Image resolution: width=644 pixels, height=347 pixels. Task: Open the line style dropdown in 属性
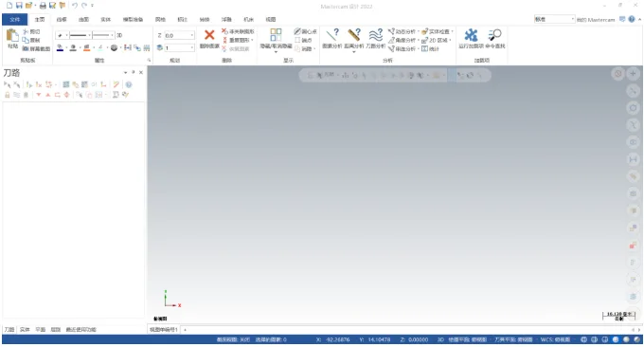click(89, 35)
